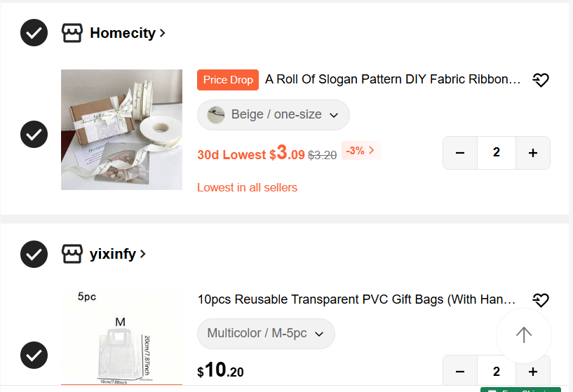Viewport: 573px width, 392px height.
Task: Deselect the PVC gift bags checkbox
Action: [x=34, y=355]
